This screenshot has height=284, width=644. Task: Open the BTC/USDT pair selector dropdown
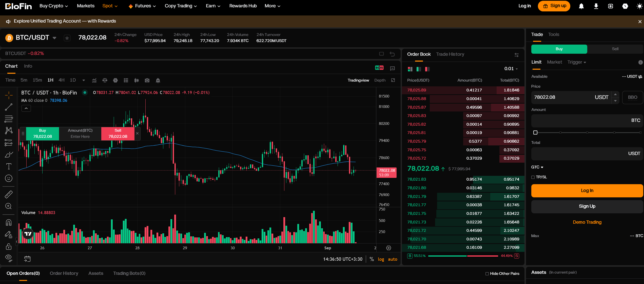coord(54,38)
